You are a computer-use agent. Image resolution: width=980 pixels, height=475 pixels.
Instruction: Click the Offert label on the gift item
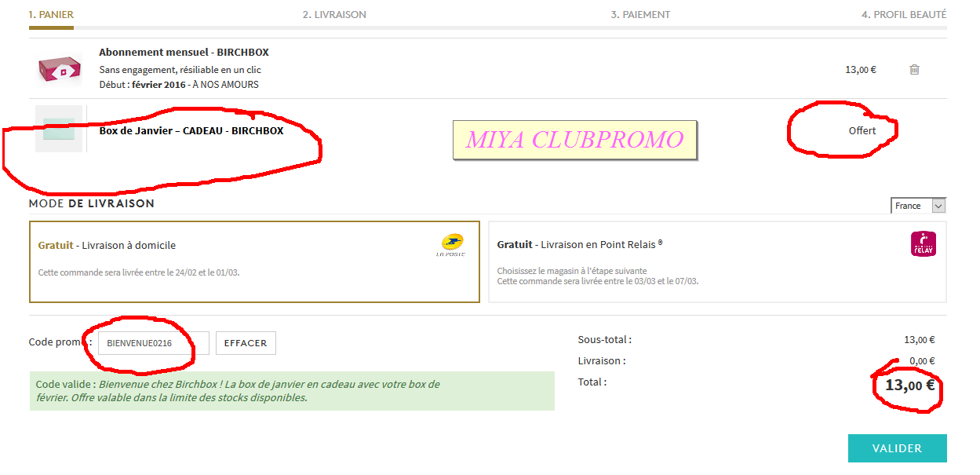(861, 131)
